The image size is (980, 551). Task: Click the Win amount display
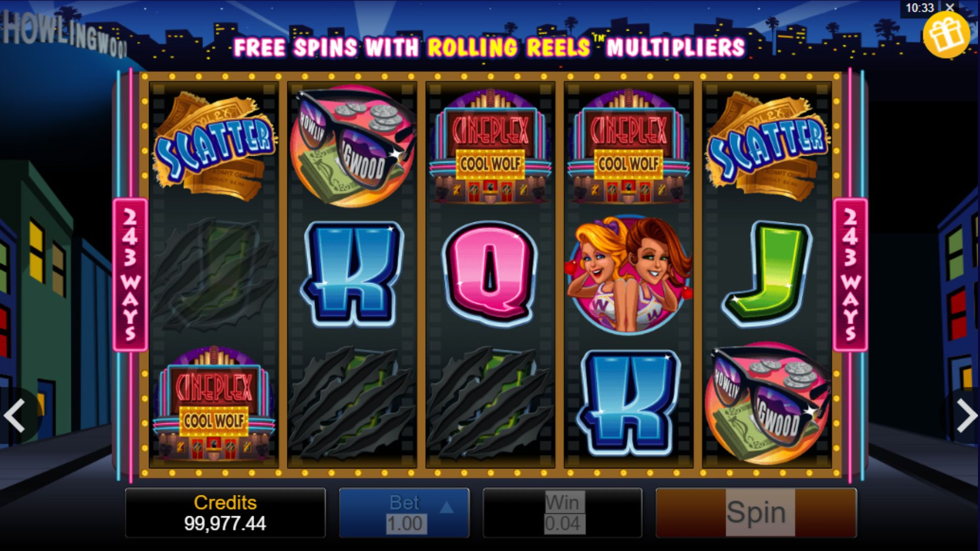pos(562,513)
